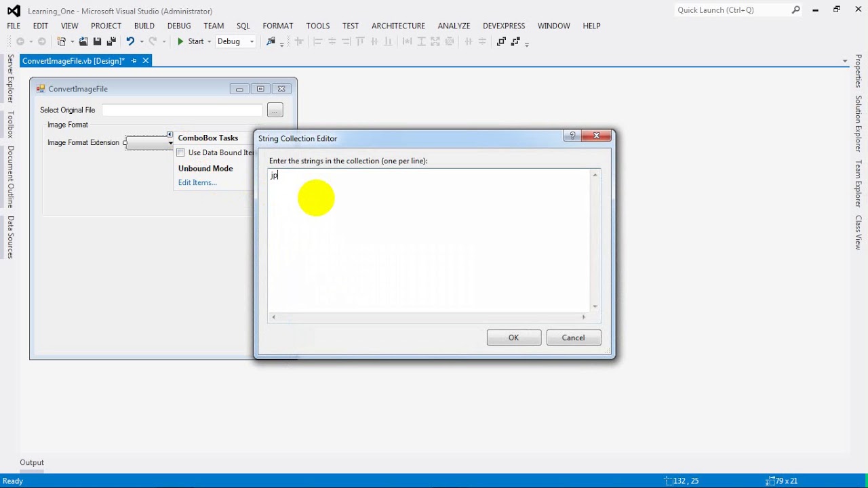This screenshot has height=488, width=868.
Task: Close the ConvertImageFile.vb [Design] tab
Action: 145,61
